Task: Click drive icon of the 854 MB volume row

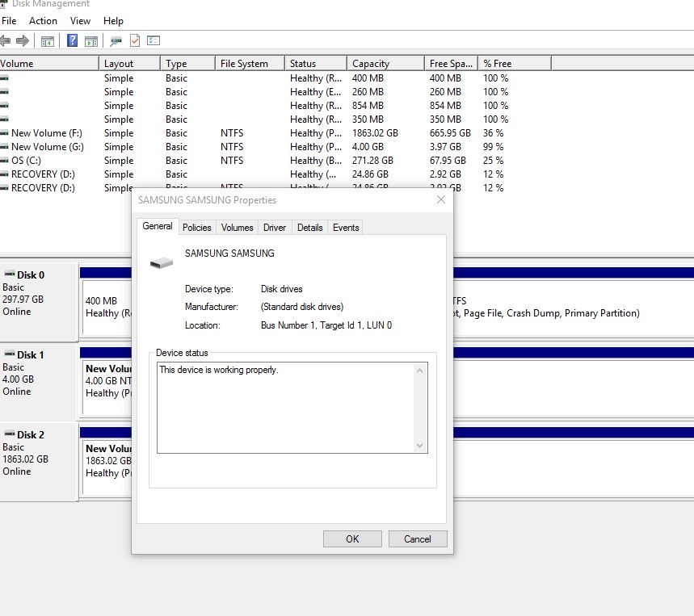Action: (4, 106)
